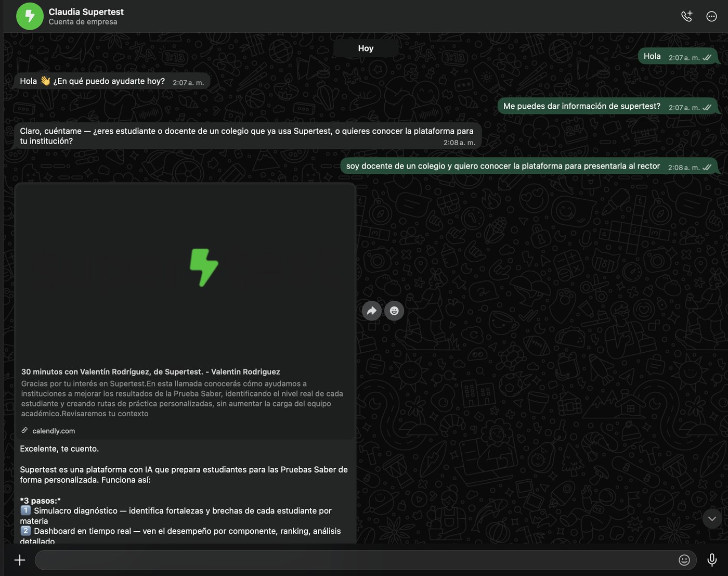Click the "Hoy" date label
This screenshot has width=728, height=576.
[x=366, y=48]
